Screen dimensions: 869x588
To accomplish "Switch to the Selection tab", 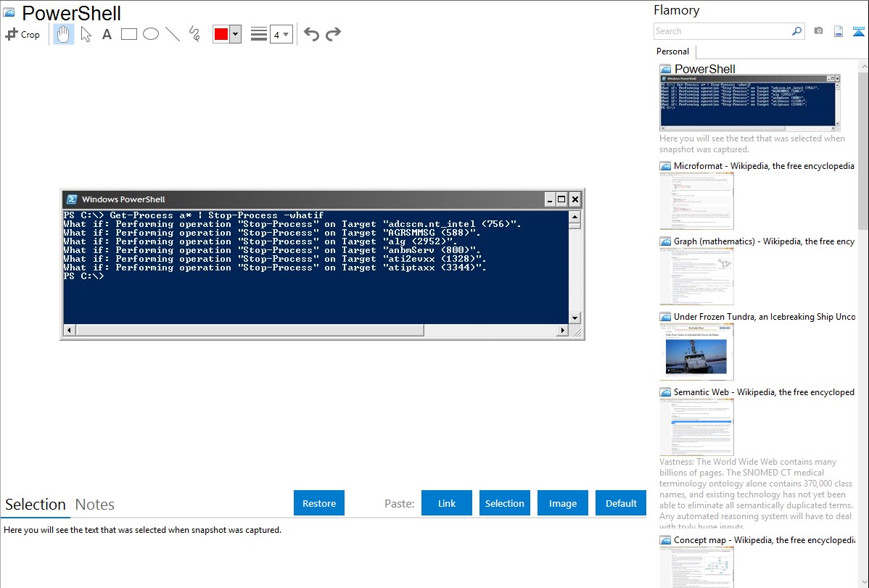I will pos(36,505).
